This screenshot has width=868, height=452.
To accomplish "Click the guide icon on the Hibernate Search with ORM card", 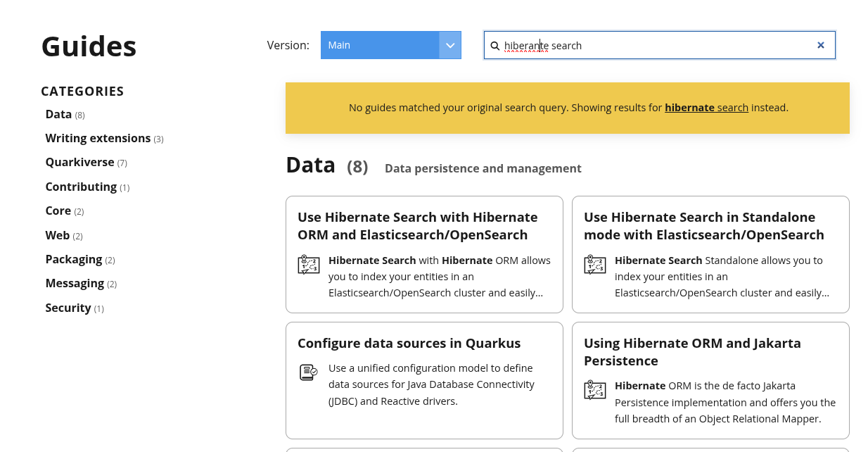I will tap(309, 265).
